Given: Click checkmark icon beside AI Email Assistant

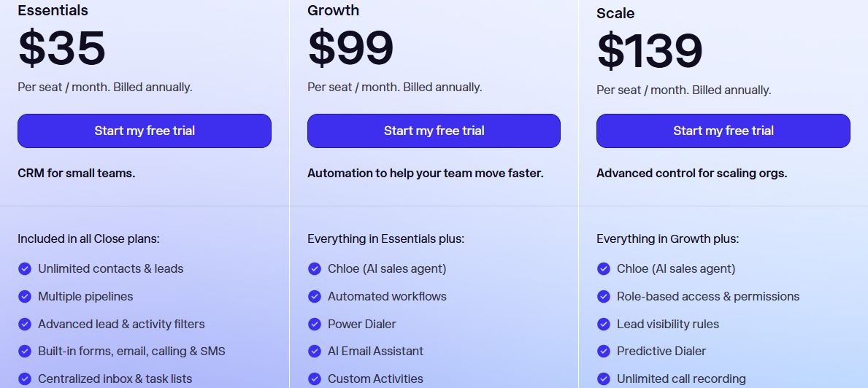Looking at the screenshot, I should point(315,351).
